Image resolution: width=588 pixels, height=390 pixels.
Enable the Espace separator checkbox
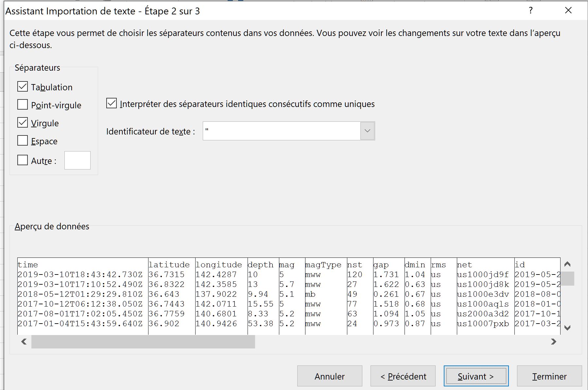point(23,141)
